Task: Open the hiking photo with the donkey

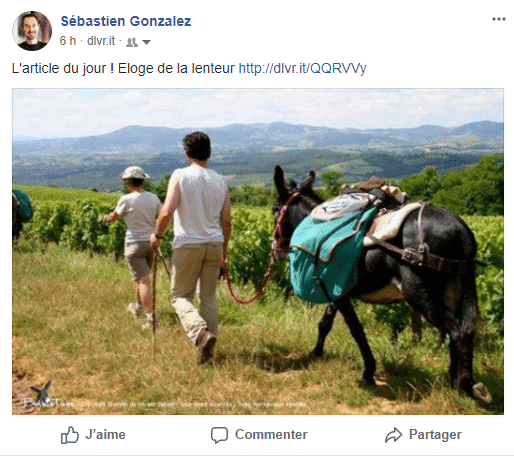Action: coord(258,251)
